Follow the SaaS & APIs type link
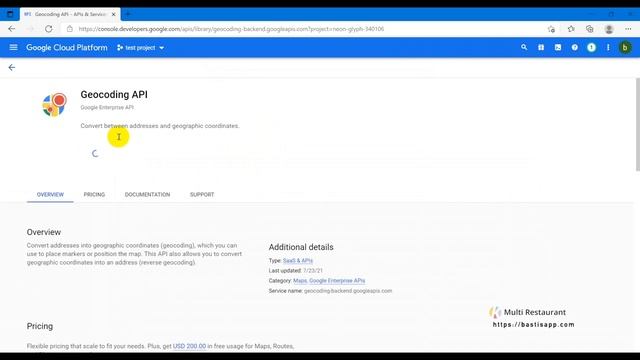The height and width of the screenshot is (360, 640). coord(298,260)
